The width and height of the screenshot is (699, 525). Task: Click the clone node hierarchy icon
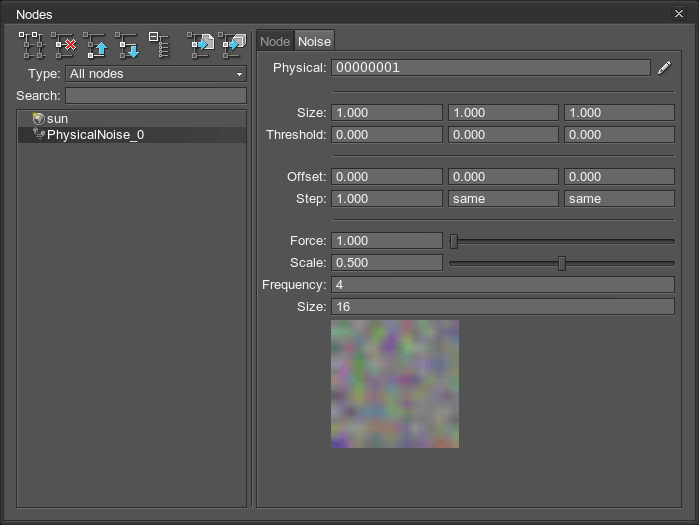(31, 45)
